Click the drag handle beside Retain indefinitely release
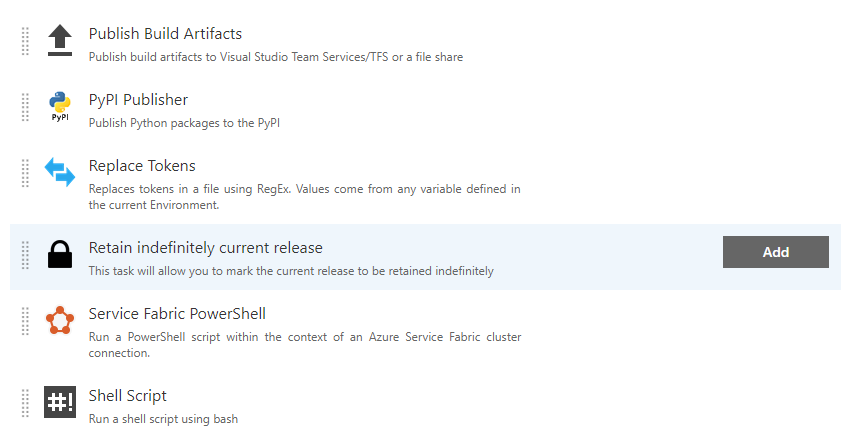The height and width of the screenshot is (428, 860). pos(25,255)
